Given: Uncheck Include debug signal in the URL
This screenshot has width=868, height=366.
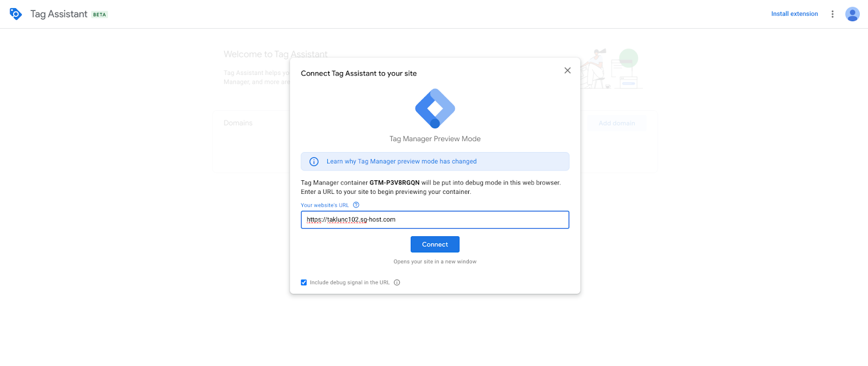Looking at the screenshot, I should coord(304,283).
